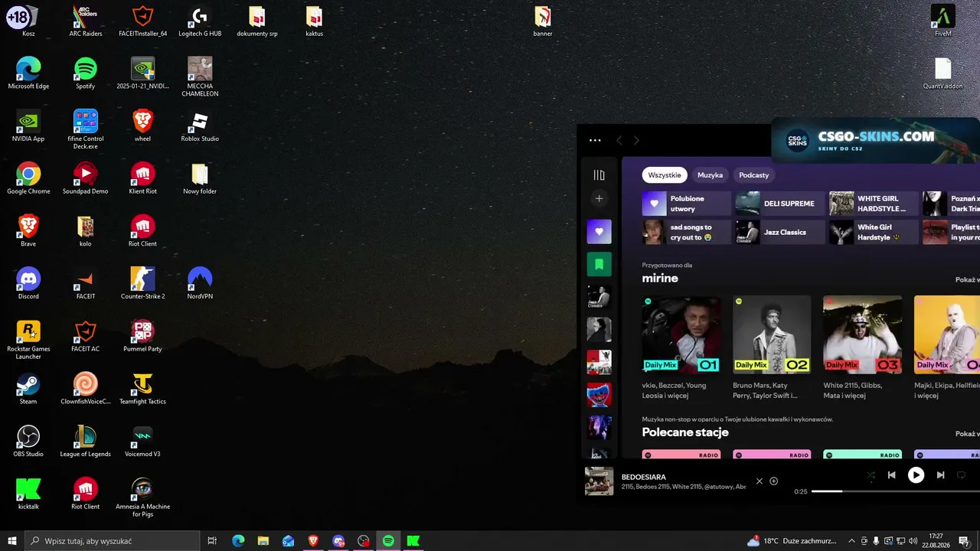This screenshot has height=551, width=980.
Task: Select the League of Legends shortcut
Action: (85, 442)
